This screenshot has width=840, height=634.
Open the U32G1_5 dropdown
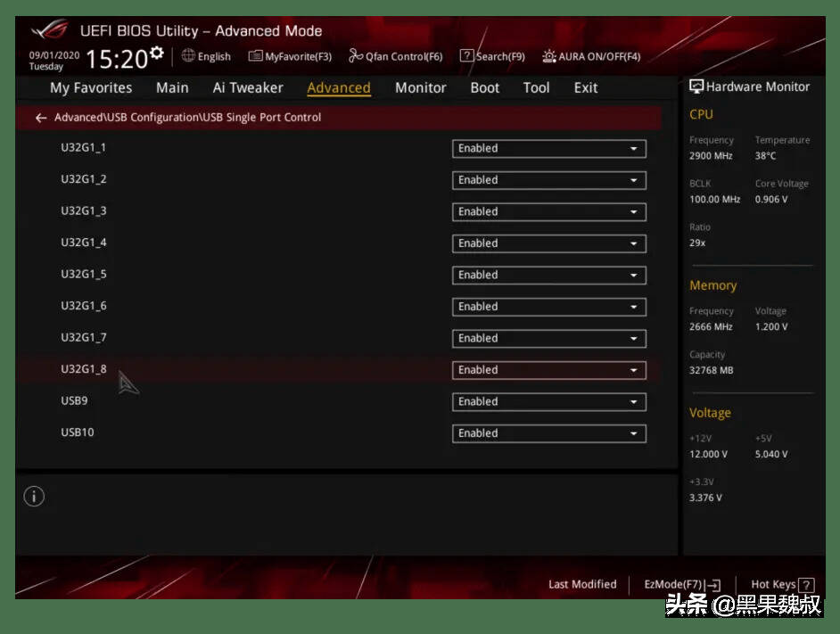point(549,275)
